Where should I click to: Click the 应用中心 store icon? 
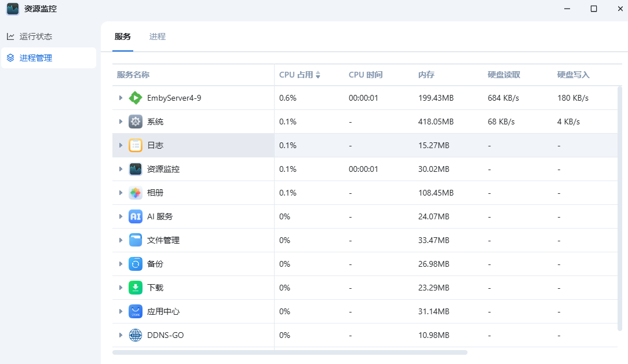click(x=136, y=311)
